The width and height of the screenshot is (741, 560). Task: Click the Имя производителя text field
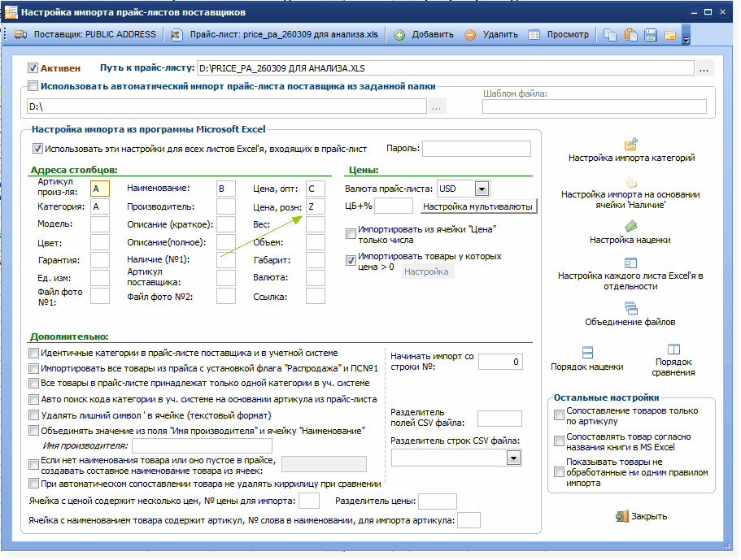click(x=202, y=445)
